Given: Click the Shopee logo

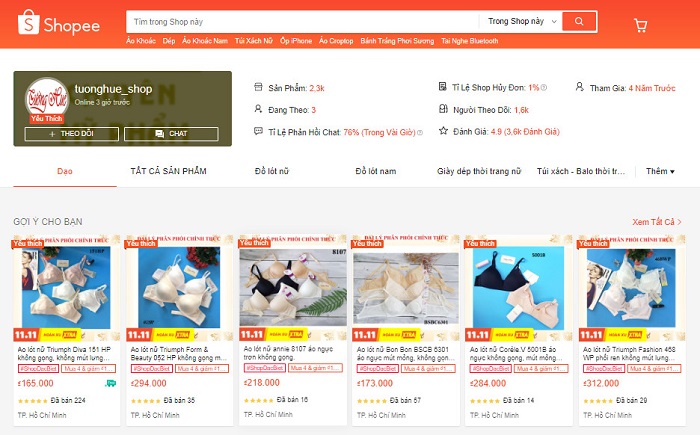Looking at the screenshot, I should (58, 22).
